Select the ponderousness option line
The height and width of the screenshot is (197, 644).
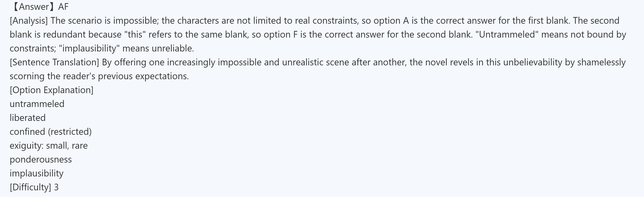coord(40,159)
